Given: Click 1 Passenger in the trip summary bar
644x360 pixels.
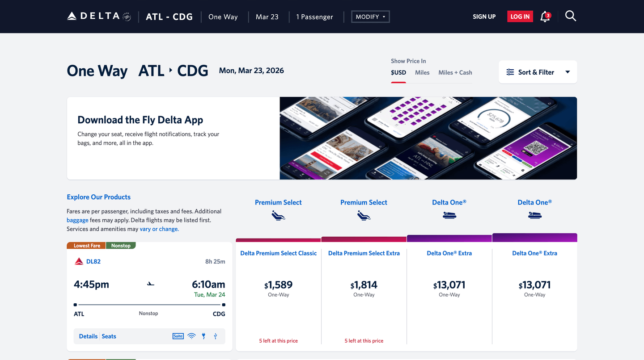Looking at the screenshot, I should point(314,17).
